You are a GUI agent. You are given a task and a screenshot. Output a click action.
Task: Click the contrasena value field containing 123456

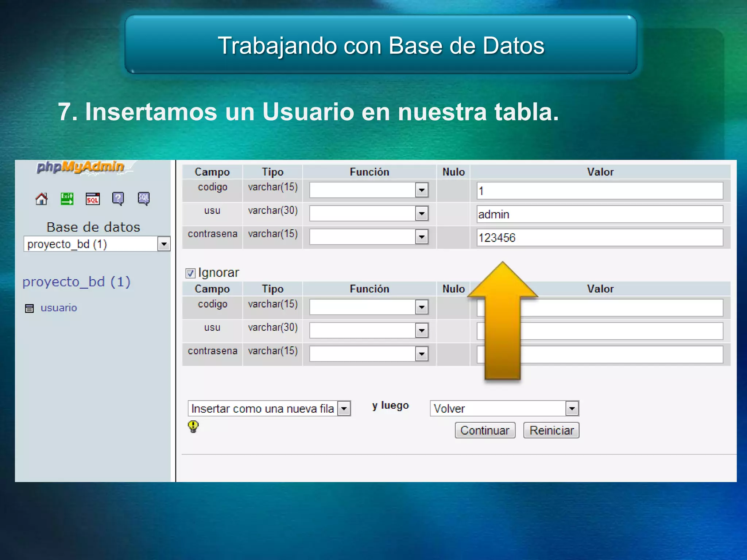pyautogui.click(x=600, y=237)
